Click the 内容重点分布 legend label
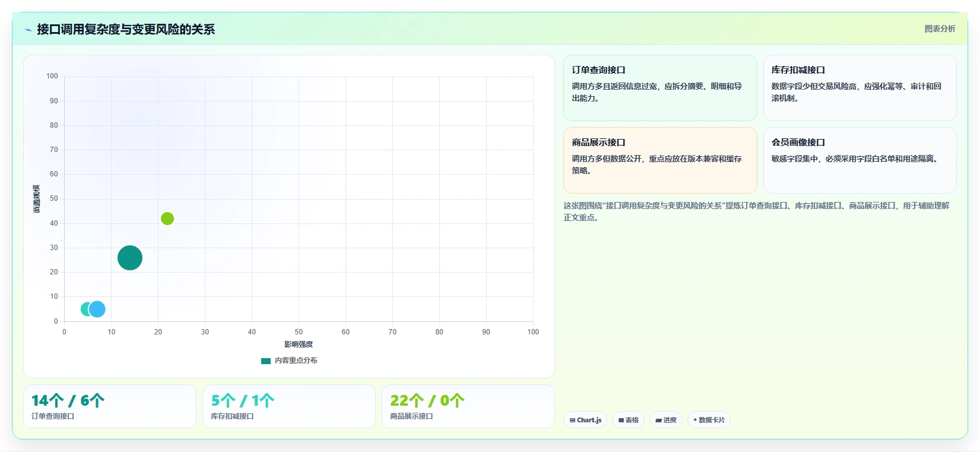980x452 pixels. pos(296,361)
